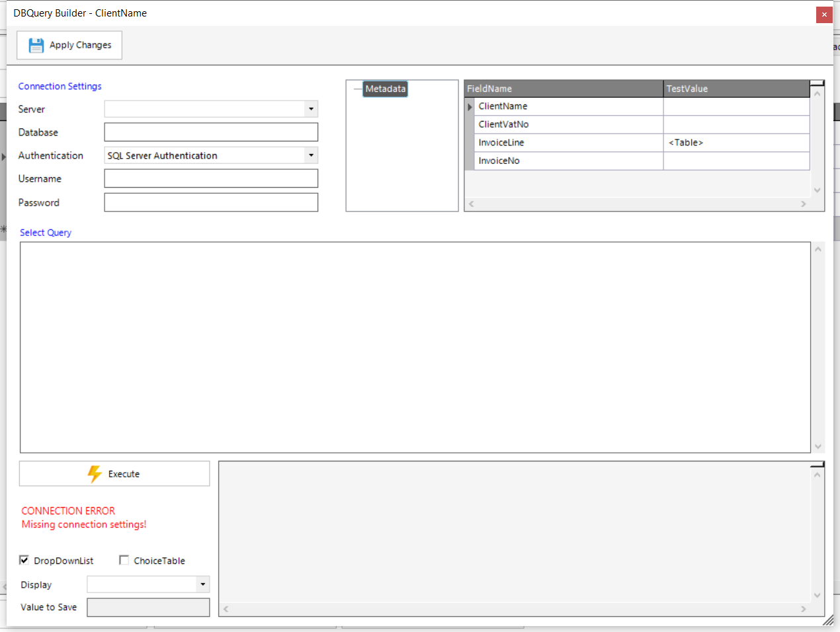Enable the ChoiceTable checkbox
840x632 pixels.
click(124, 561)
